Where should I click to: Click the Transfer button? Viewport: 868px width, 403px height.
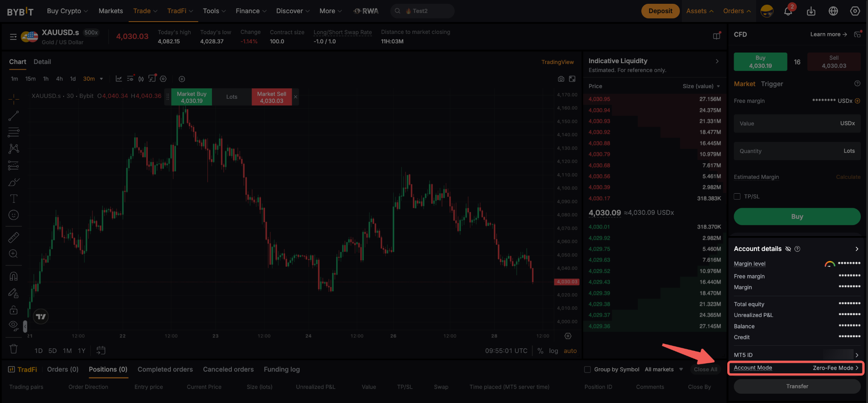click(797, 386)
